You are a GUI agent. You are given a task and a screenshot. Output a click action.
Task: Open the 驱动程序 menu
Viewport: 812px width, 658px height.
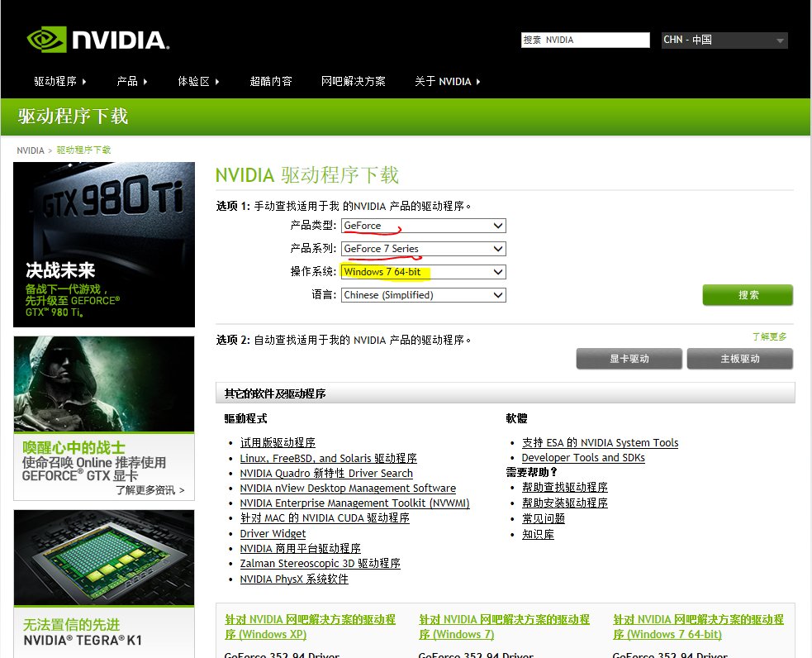pyautogui.click(x=58, y=81)
